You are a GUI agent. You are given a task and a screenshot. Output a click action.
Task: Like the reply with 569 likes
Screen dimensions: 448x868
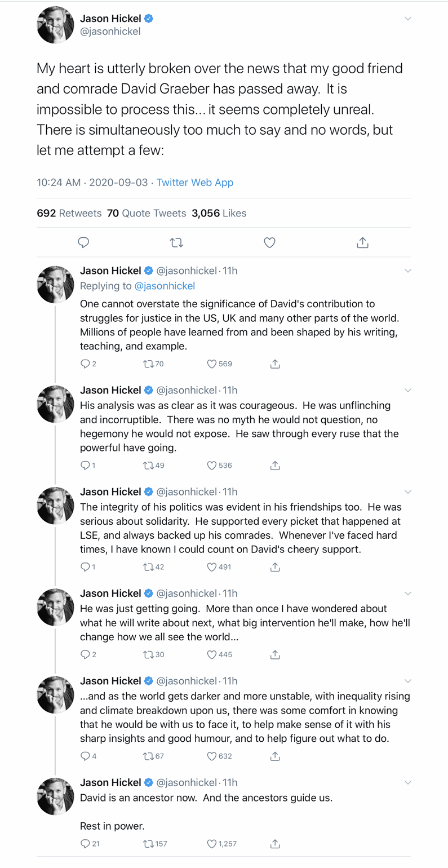coord(212,364)
